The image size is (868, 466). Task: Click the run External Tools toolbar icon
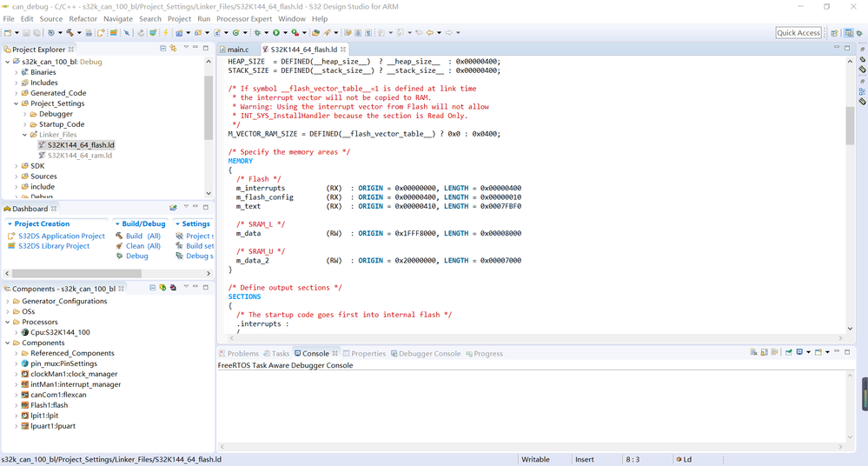click(295, 33)
